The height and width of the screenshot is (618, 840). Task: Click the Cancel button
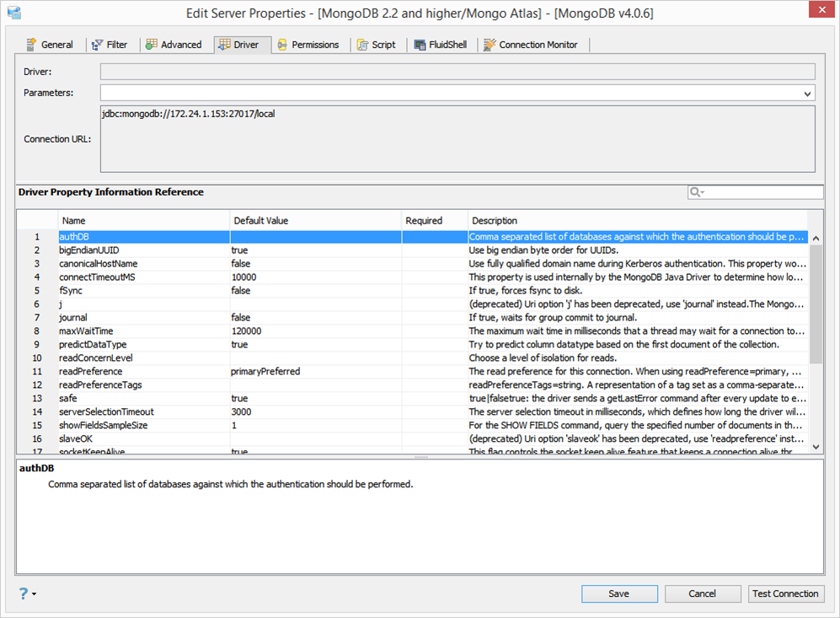pos(703,594)
